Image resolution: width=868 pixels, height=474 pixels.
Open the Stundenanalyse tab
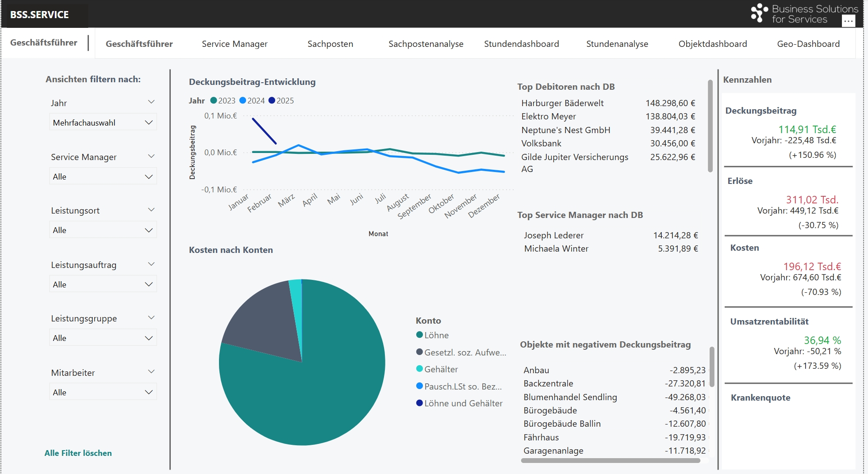pyautogui.click(x=617, y=44)
